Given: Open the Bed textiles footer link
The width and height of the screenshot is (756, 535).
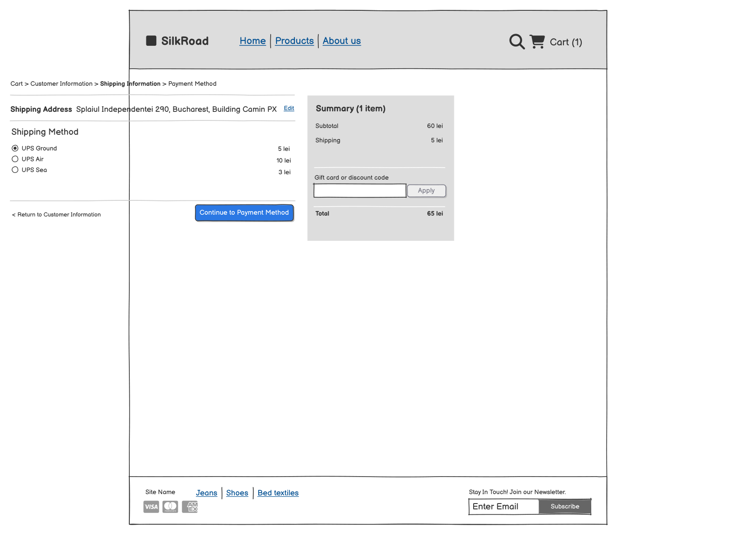Looking at the screenshot, I should point(278,493).
